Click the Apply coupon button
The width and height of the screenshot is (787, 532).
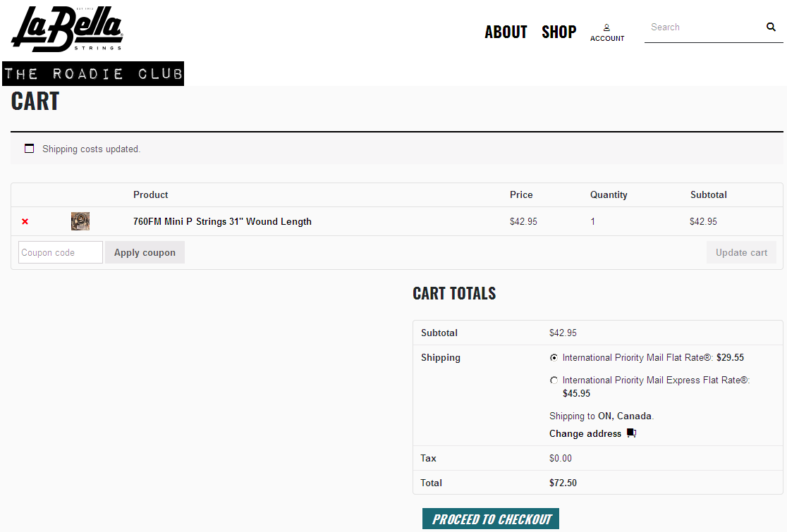click(145, 252)
